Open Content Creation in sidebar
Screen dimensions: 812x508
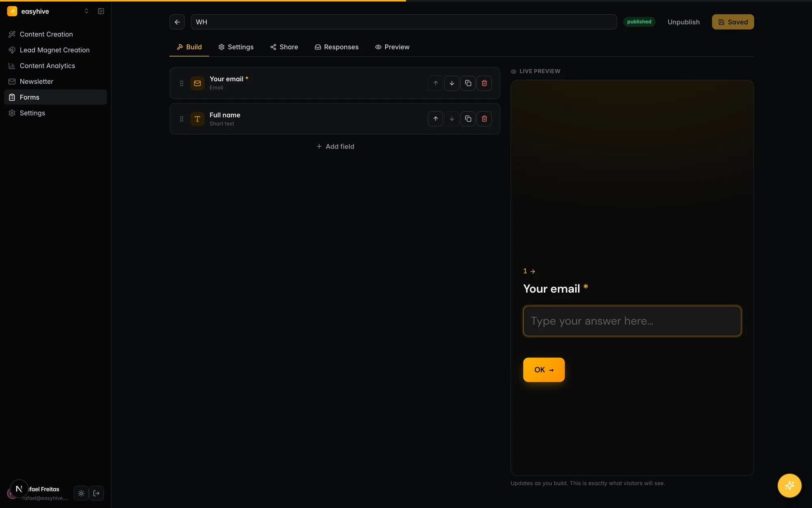56,34
